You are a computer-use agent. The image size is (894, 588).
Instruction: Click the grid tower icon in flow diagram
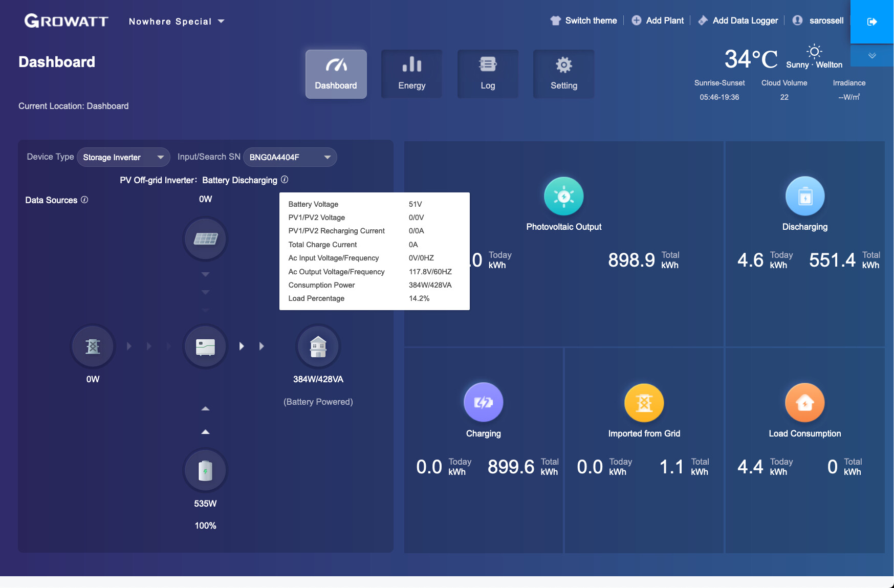coord(93,346)
